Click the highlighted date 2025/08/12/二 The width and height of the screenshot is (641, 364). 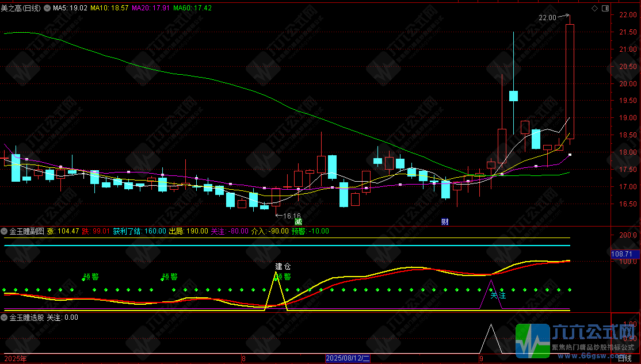click(x=348, y=359)
